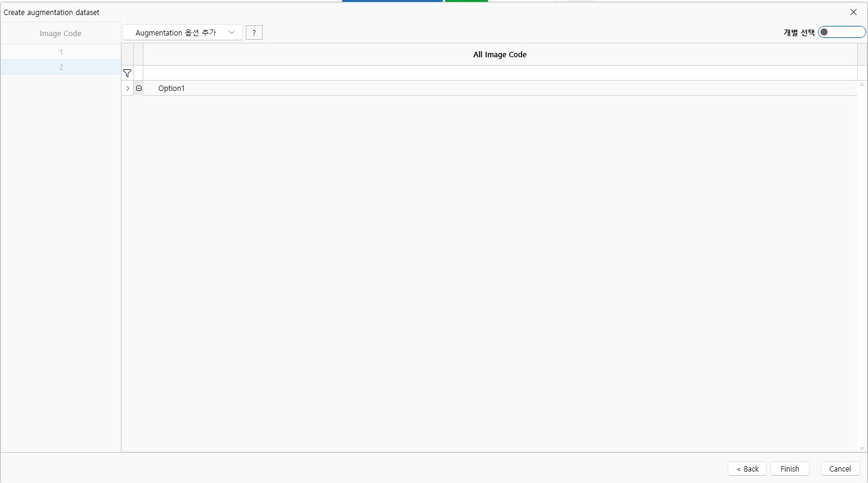Close the Create augmentation dataset dialog
Image resolution: width=868 pixels, height=483 pixels.
pyautogui.click(x=853, y=12)
